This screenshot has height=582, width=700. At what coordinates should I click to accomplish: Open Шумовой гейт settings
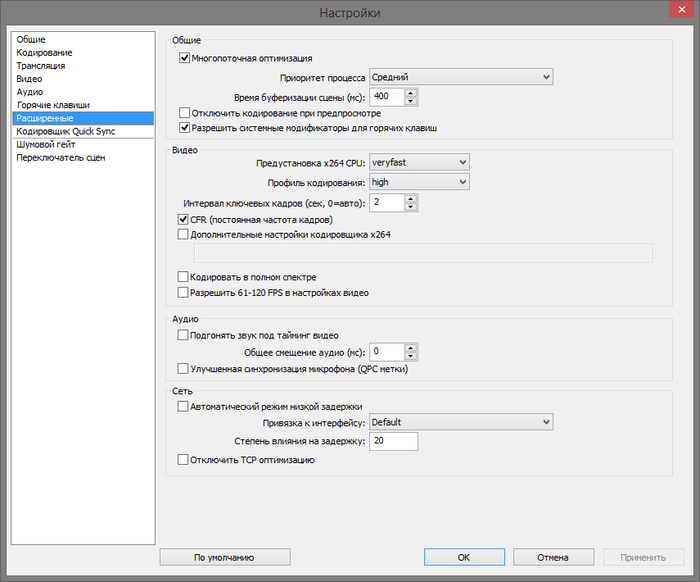tap(83, 144)
